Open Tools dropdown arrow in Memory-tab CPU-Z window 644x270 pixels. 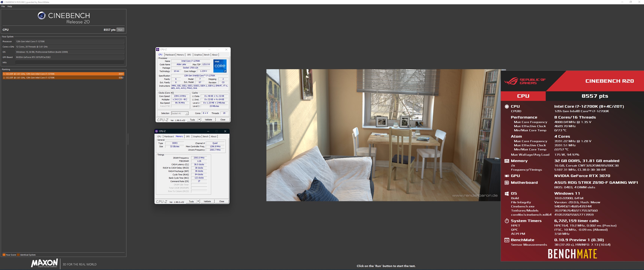click(198, 201)
